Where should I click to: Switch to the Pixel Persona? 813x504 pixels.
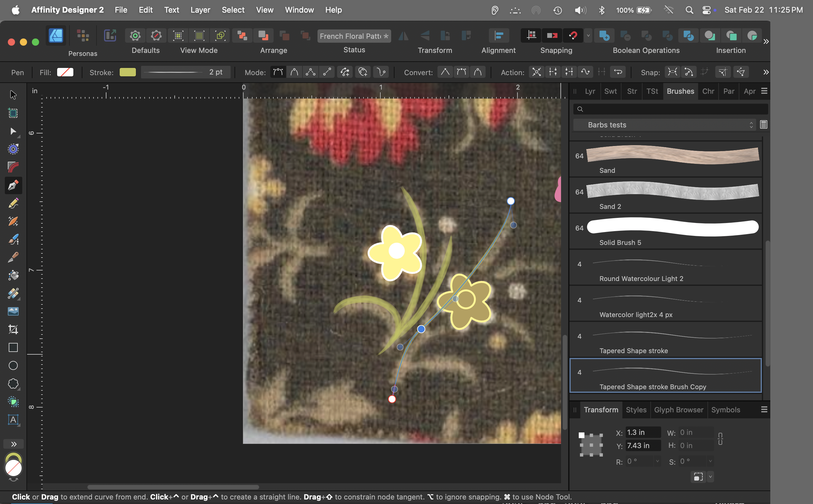pos(83,35)
